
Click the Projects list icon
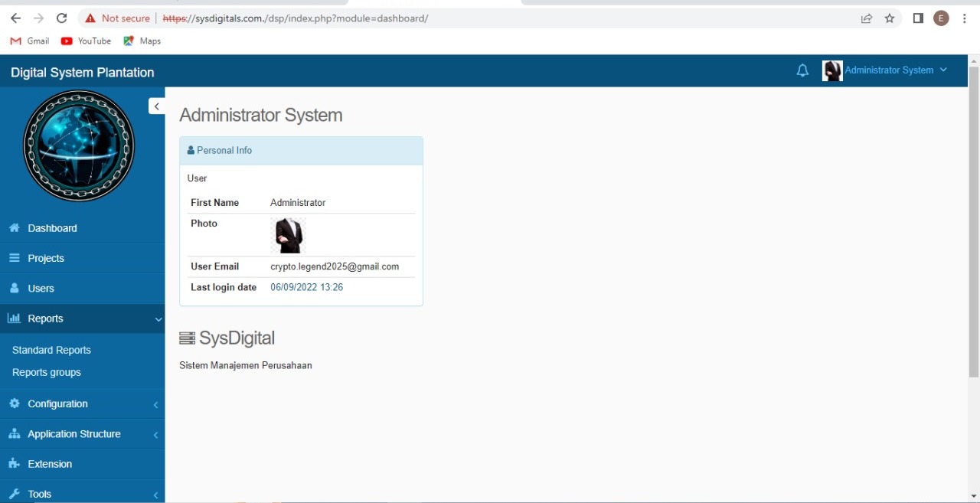(x=14, y=258)
